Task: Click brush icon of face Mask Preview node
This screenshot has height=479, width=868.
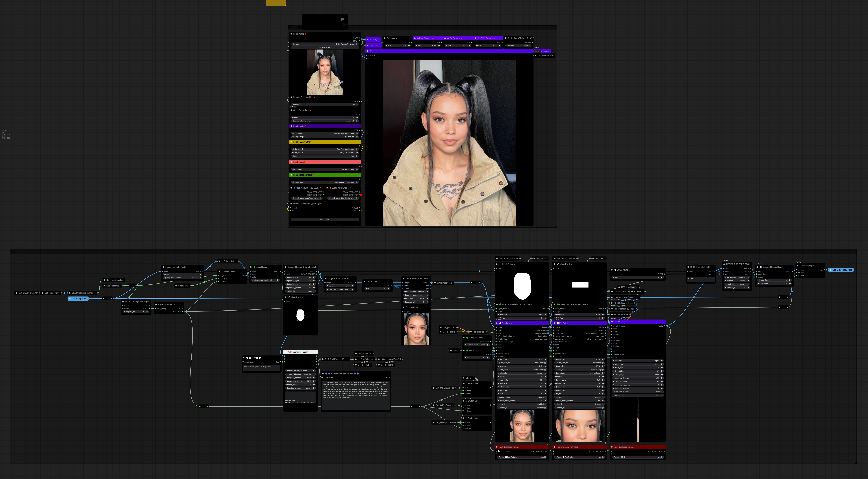Action: [500, 264]
